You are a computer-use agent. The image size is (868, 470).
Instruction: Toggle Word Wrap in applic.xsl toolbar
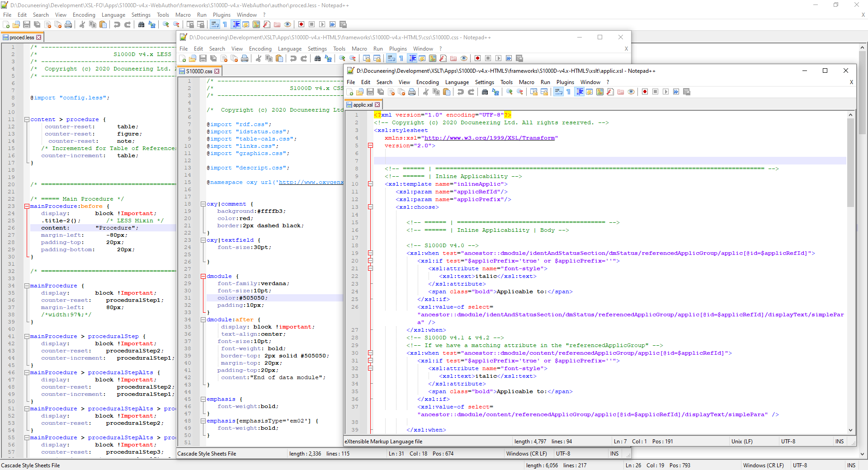(x=558, y=92)
